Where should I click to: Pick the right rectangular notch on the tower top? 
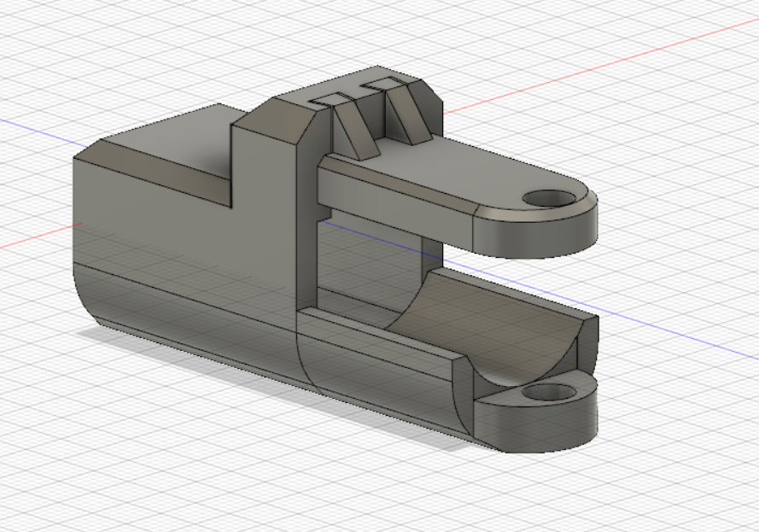click(x=384, y=84)
